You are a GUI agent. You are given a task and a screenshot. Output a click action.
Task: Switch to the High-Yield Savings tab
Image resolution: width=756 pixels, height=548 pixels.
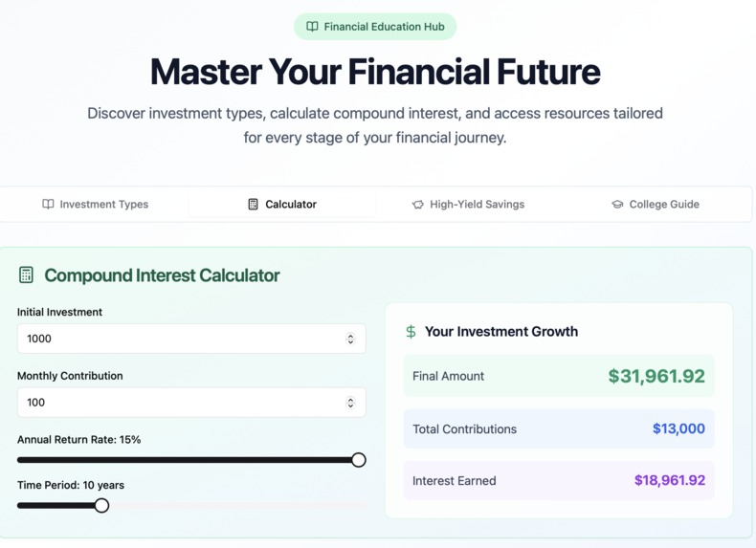[x=468, y=204]
